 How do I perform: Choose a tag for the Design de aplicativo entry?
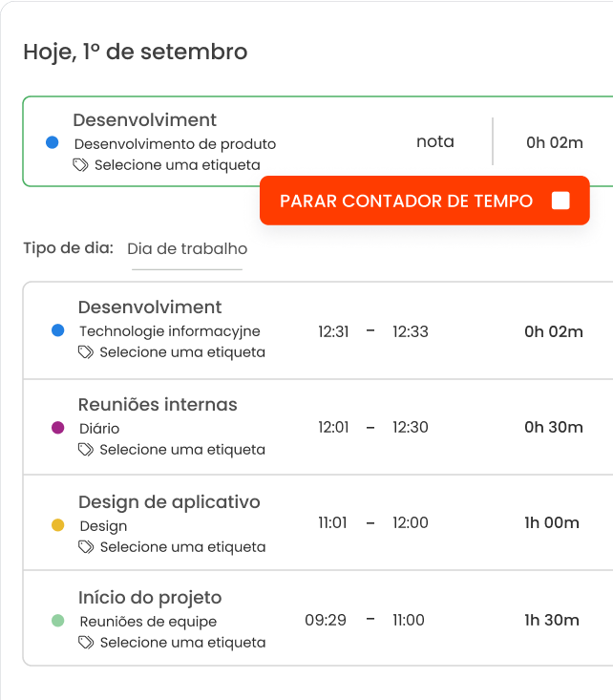tap(182, 547)
